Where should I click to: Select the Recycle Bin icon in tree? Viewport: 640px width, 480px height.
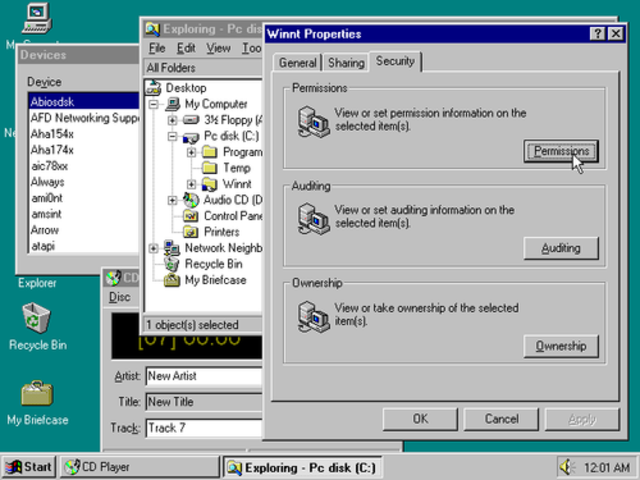[172, 264]
